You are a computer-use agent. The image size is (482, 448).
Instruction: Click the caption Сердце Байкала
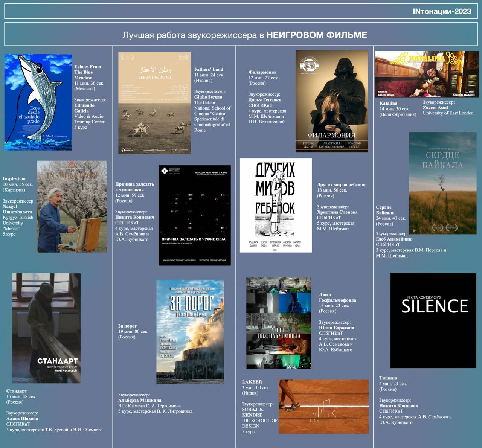coord(385,210)
